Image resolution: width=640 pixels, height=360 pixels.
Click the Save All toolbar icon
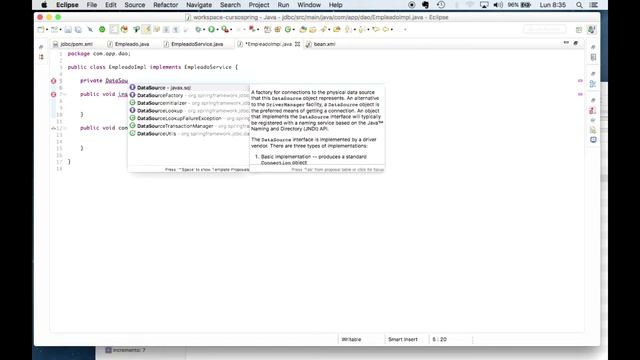tap(78, 29)
